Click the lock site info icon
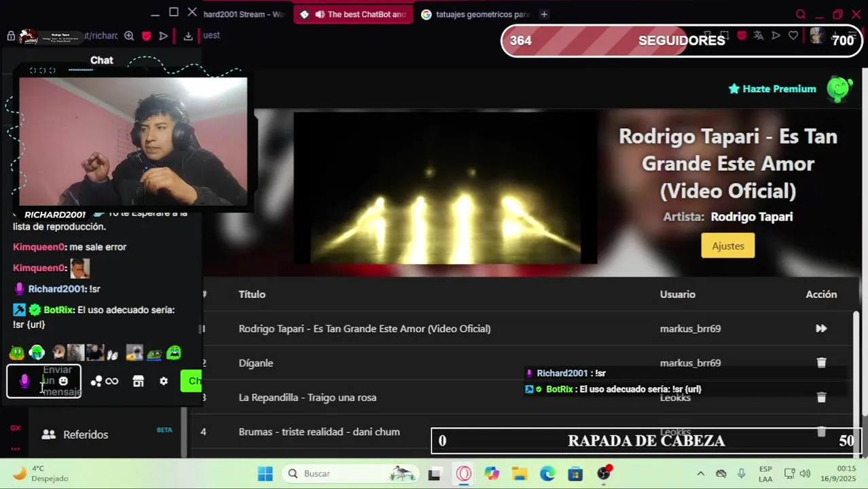868x489 pixels. tap(11, 36)
